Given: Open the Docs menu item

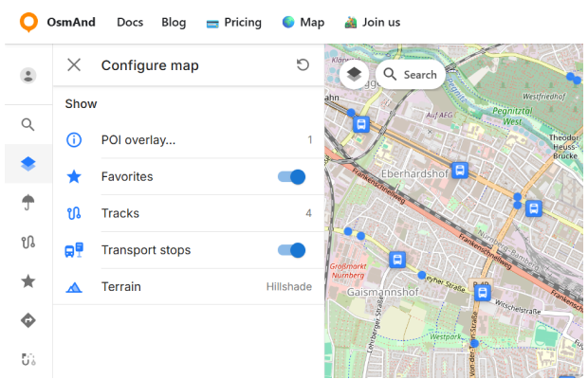Looking at the screenshot, I should click(x=130, y=22).
